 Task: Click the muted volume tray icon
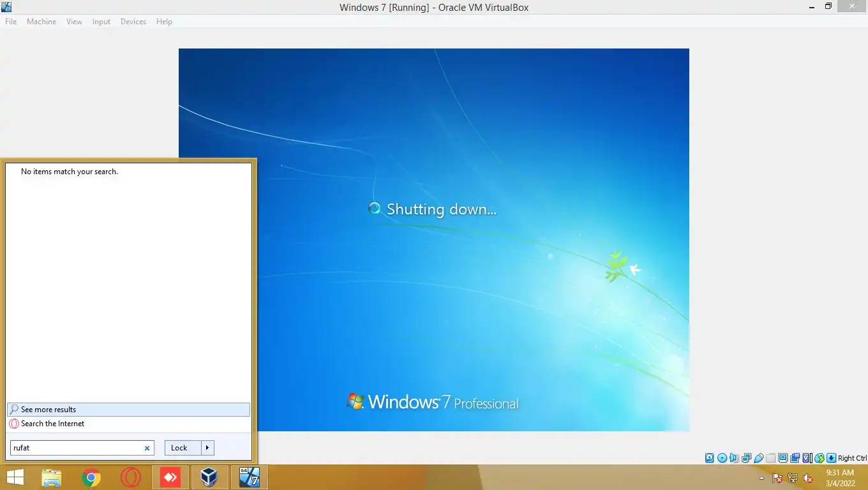point(807,478)
